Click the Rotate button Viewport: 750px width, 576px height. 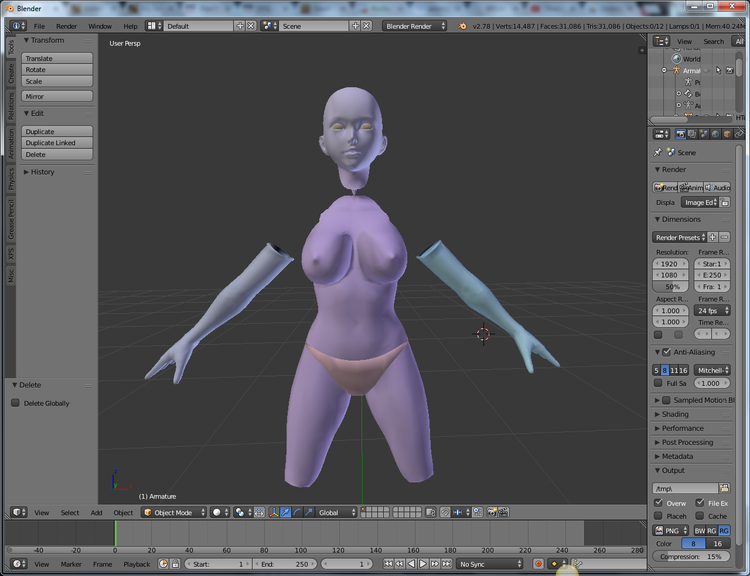pos(57,70)
